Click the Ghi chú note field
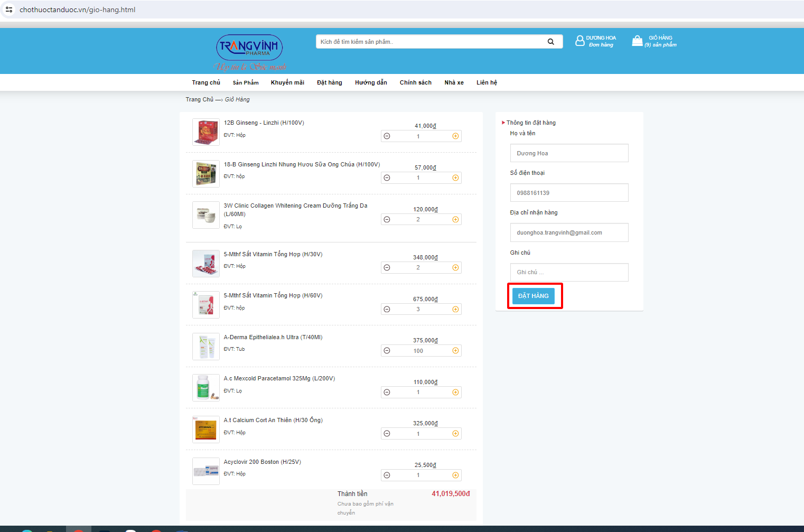Image resolution: width=804 pixels, height=532 pixels. [569, 272]
